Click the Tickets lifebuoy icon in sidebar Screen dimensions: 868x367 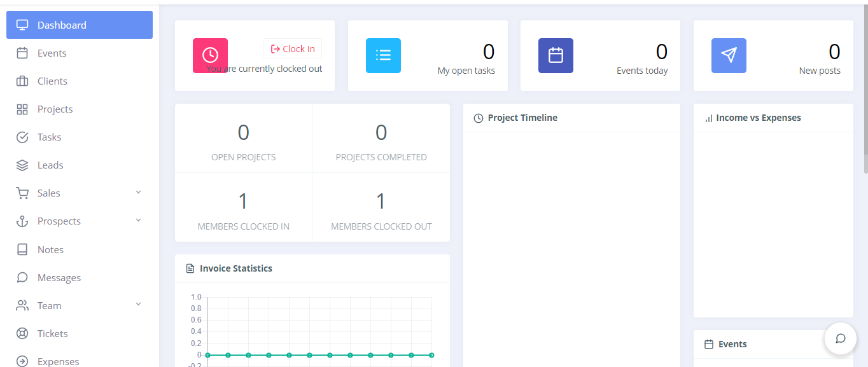(x=22, y=333)
